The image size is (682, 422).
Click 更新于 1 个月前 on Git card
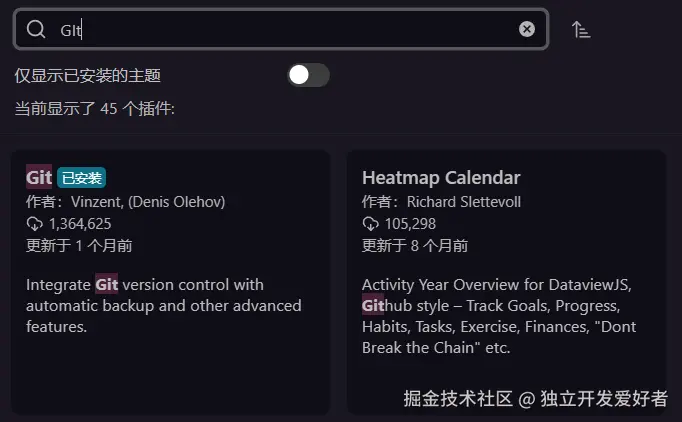coord(79,246)
